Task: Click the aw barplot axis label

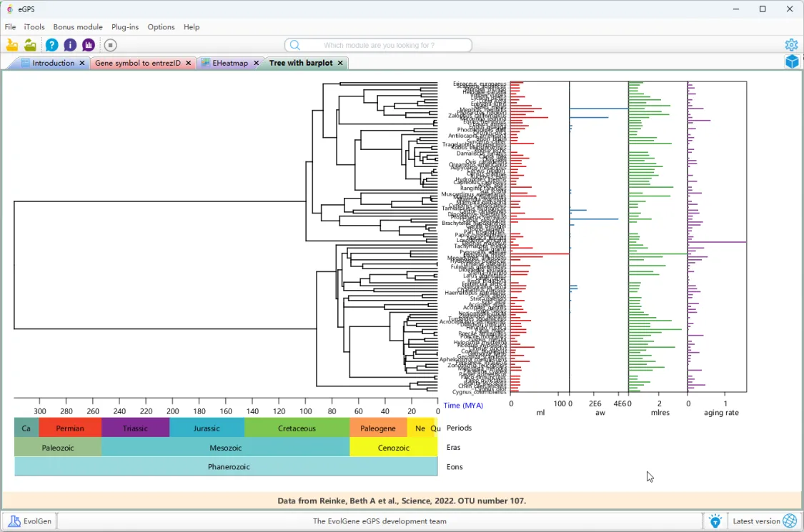Action: tap(600, 412)
